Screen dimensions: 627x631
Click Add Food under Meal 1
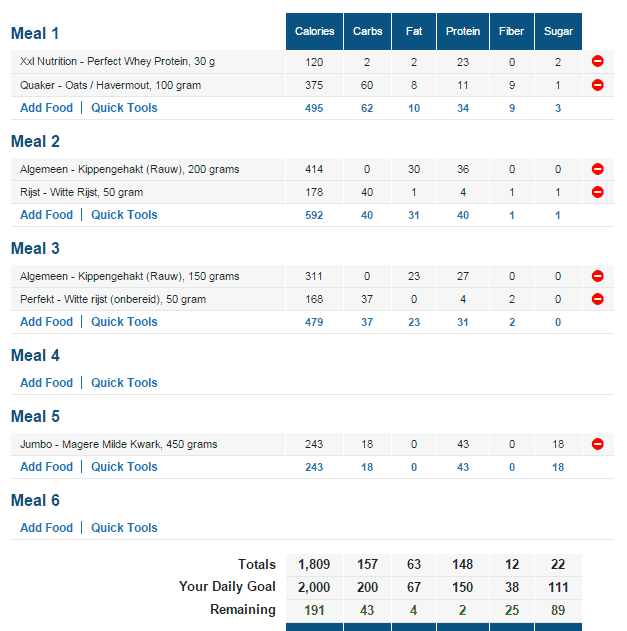[x=46, y=108]
